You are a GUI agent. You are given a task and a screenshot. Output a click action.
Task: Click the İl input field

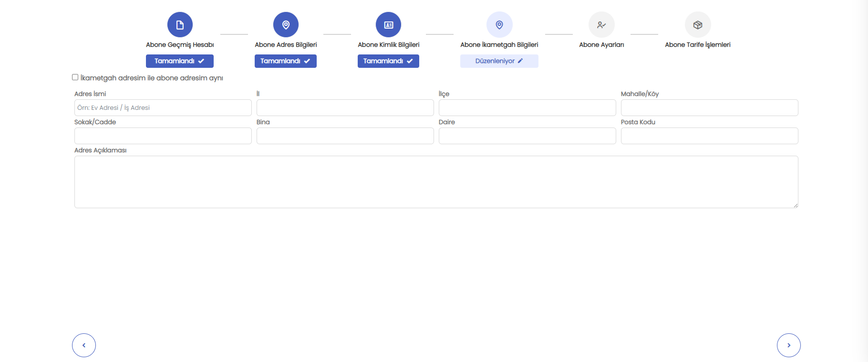pyautogui.click(x=345, y=108)
